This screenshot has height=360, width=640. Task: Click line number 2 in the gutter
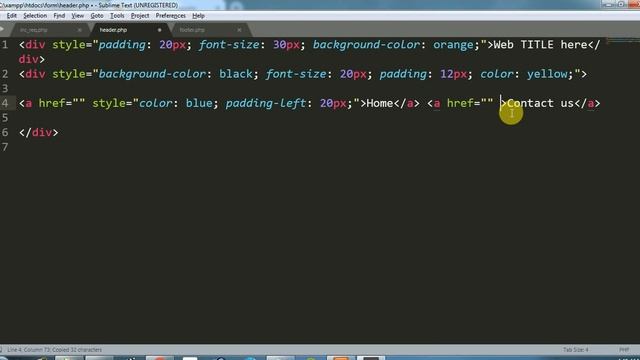[5, 74]
